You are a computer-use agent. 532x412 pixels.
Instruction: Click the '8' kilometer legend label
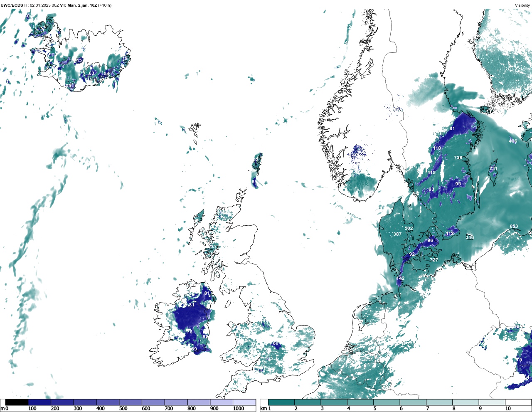[454, 409]
